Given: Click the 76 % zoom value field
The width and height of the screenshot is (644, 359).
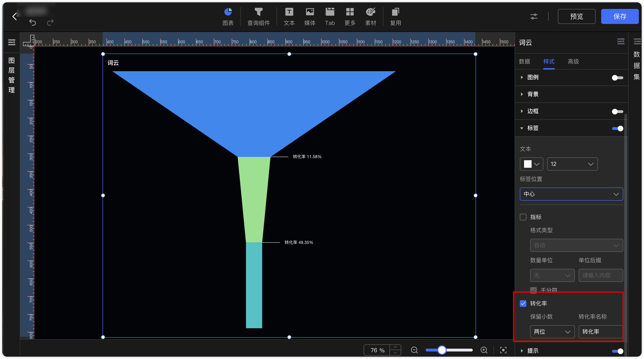Looking at the screenshot, I should click(377, 350).
